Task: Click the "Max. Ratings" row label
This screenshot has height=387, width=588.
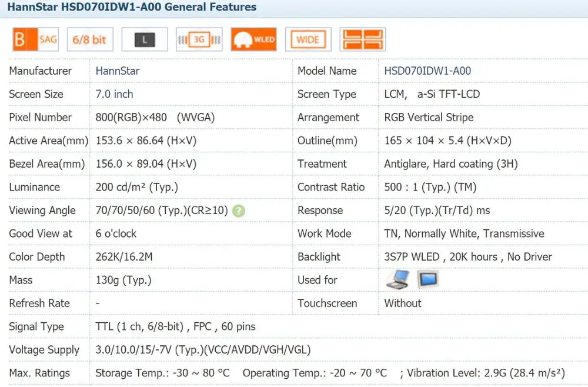Action: pos(39,373)
